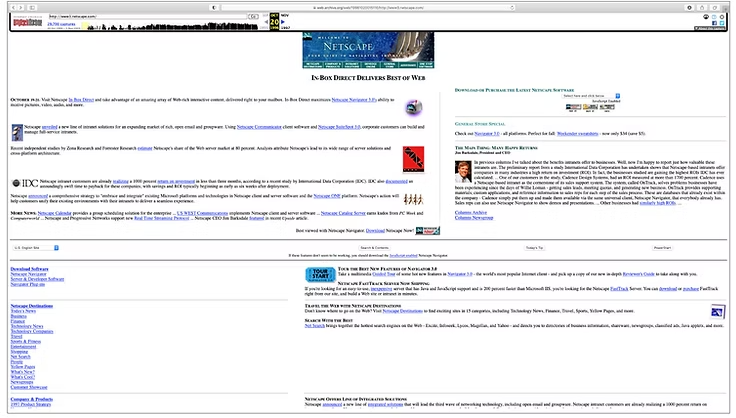Click the sailor thumbnail by intranet news
The width and height of the screenshot is (736, 418).
(x=17, y=132)
